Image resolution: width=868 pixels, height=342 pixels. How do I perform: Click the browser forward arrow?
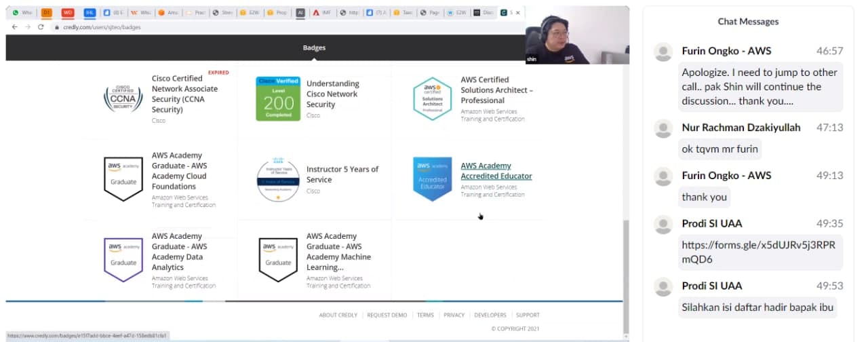click(x=28, y=26)
